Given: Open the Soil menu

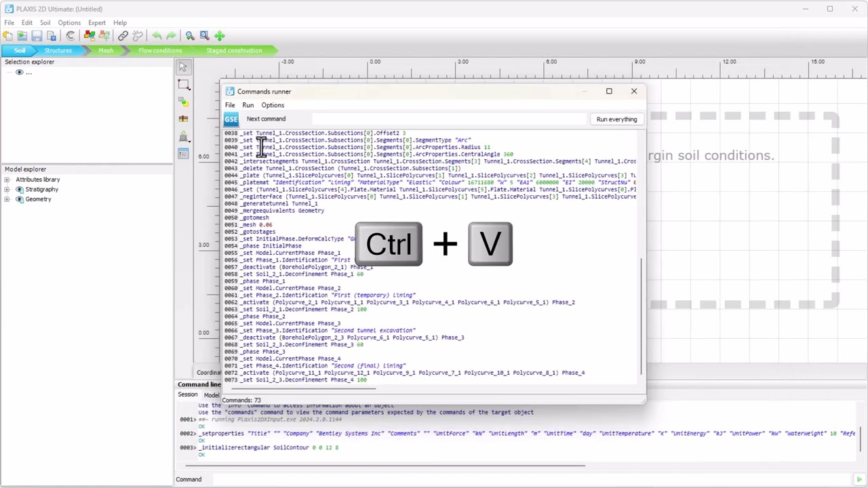Looking at the screenshot, I should (45, 23).
